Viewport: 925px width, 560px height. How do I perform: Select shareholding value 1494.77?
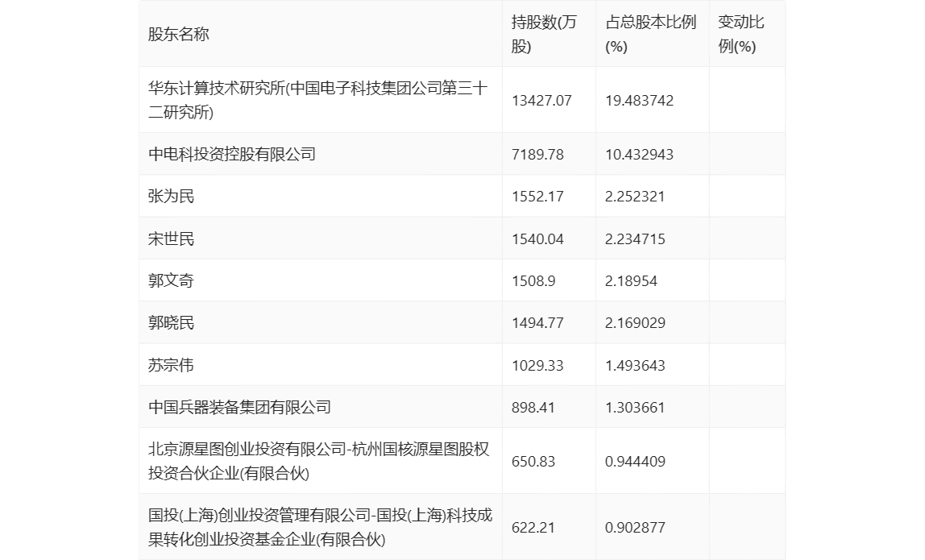(537, 323)
